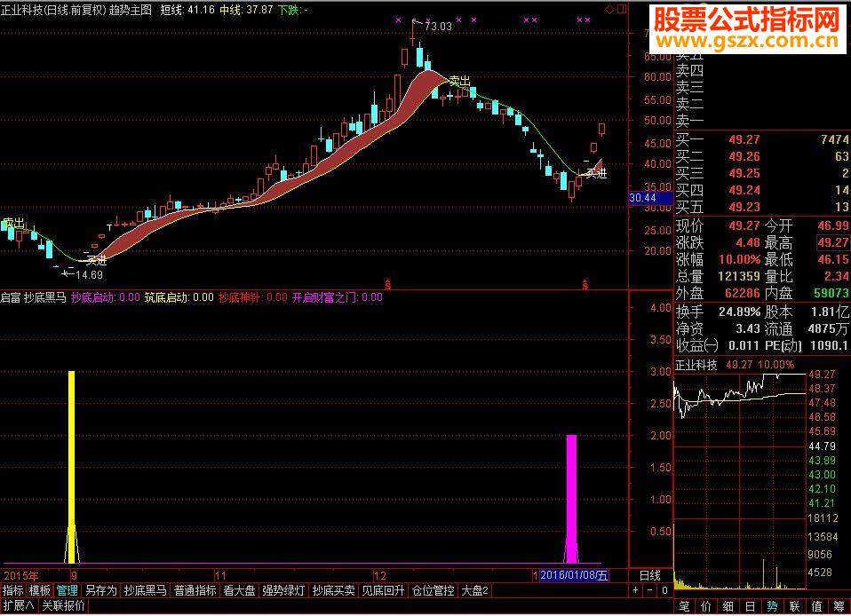Viewport: 851px width, 616px height.
Task: Click the 73.03 high price label
Action: (438, 26)
